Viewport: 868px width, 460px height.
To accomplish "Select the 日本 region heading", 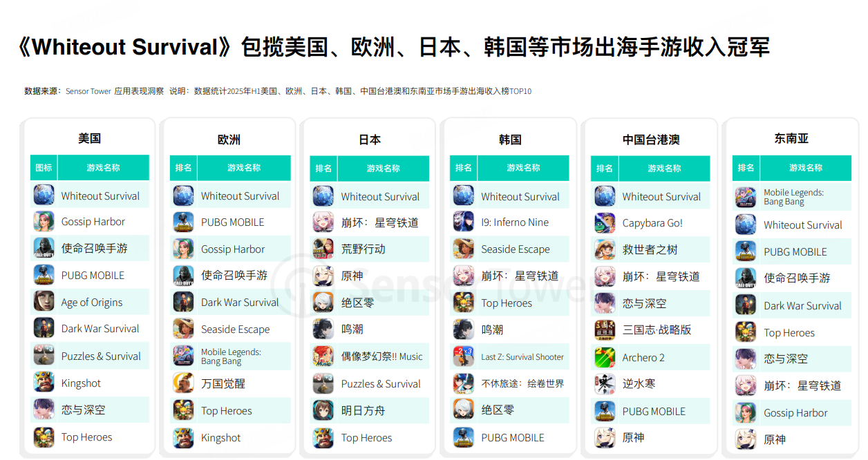I will pos(370,140).
